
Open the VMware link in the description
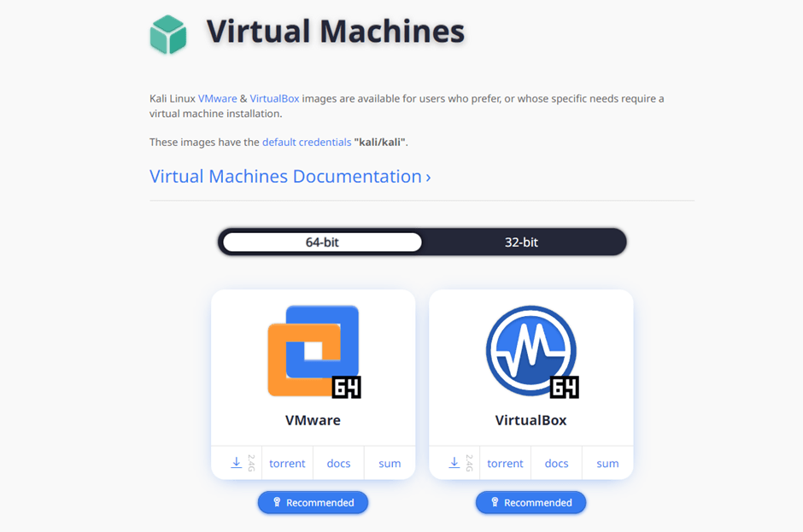217,99
